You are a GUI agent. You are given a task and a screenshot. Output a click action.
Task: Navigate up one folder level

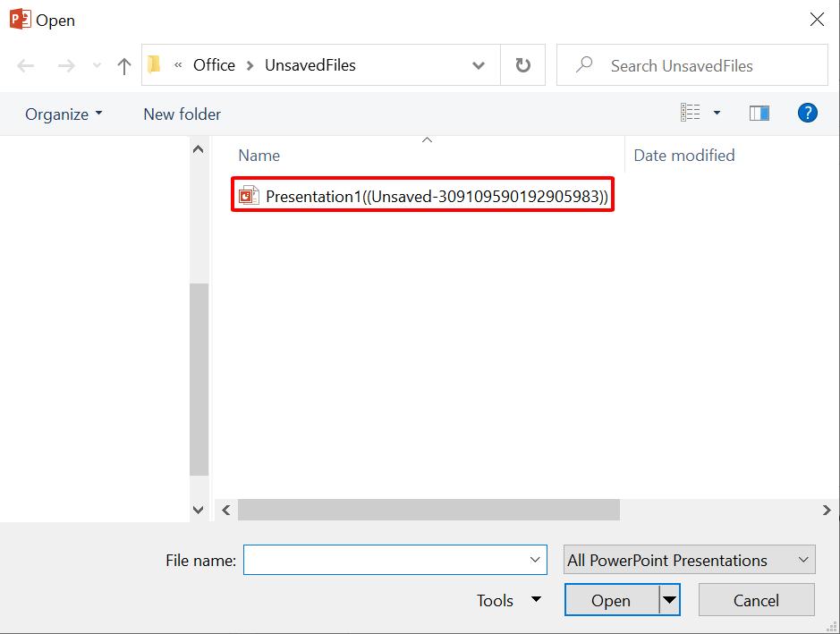click(x=123, y=64)
